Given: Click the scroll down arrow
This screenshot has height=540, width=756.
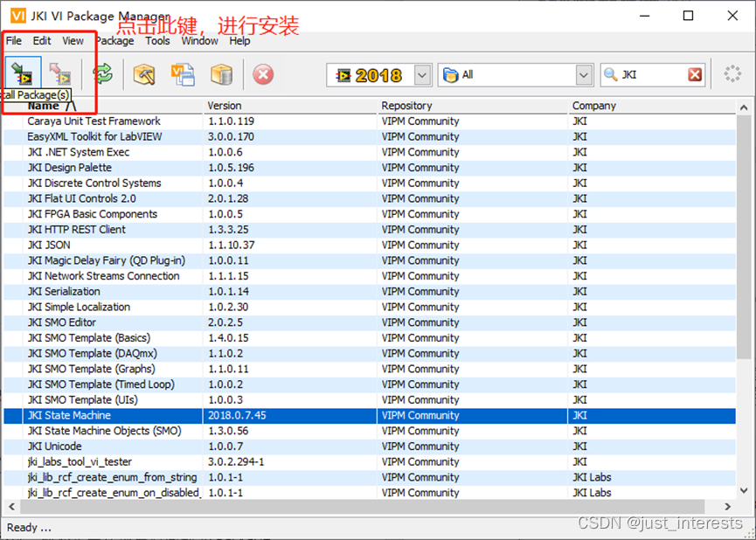Looking at the screenshot, I should [744, 490].
